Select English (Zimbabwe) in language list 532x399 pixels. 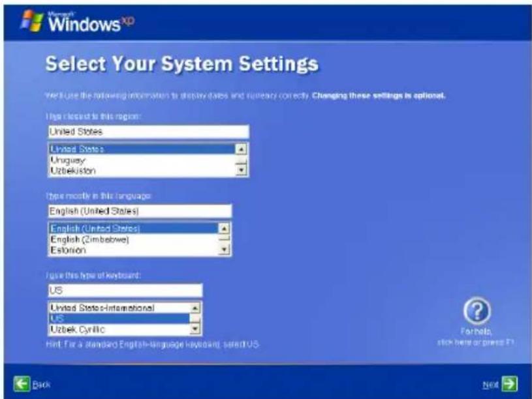pos(134,239)
